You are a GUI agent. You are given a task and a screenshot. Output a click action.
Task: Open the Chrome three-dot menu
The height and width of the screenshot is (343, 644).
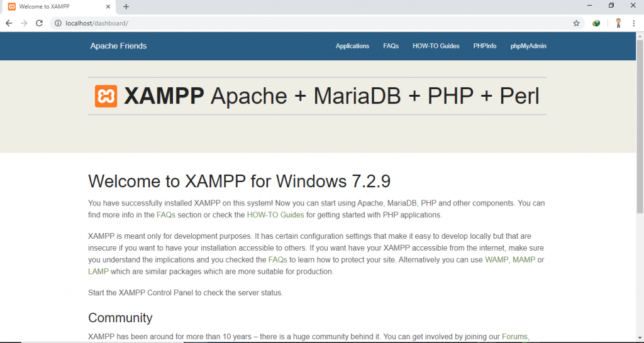[634, 23]
